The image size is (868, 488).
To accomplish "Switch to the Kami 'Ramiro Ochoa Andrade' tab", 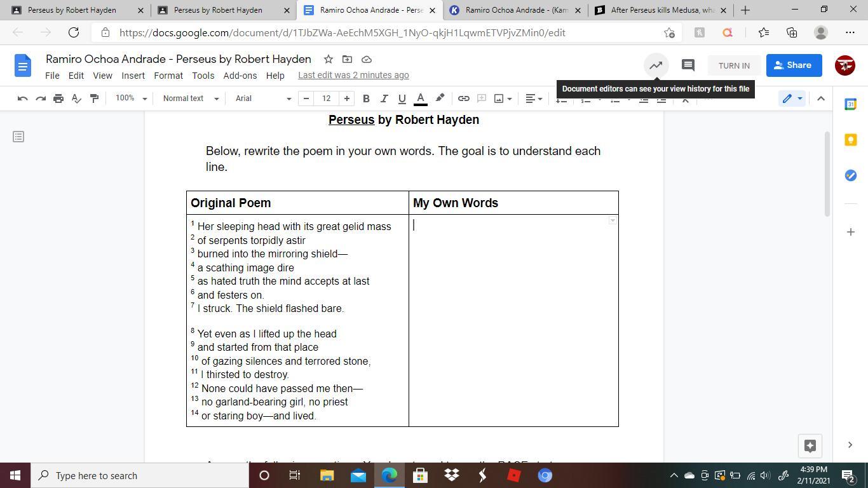I will (x=516, y=10).
